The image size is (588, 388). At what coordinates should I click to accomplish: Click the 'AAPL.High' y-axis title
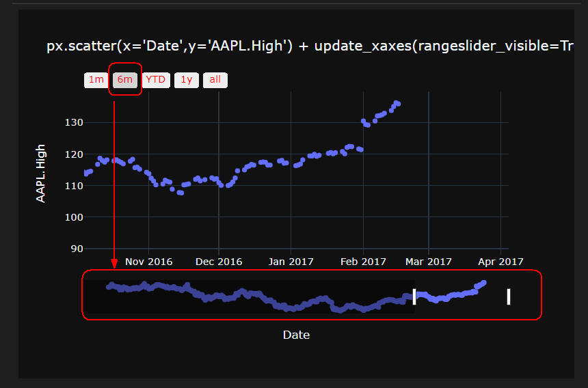pos(40,174)
